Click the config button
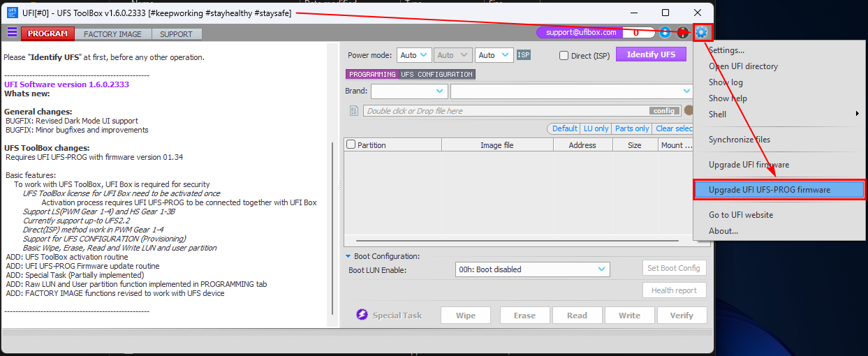Screen dimensions: 868x356 point(664,111)
